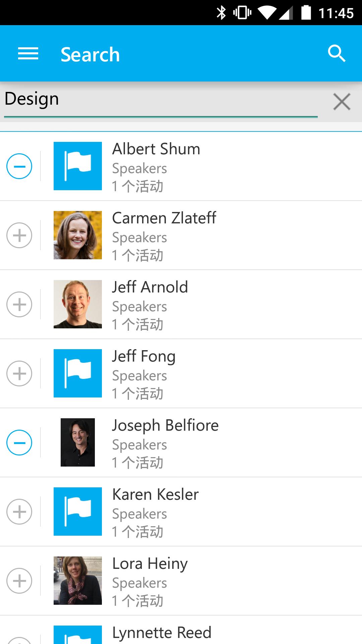Click the Design search input field

tap(160, 100)
